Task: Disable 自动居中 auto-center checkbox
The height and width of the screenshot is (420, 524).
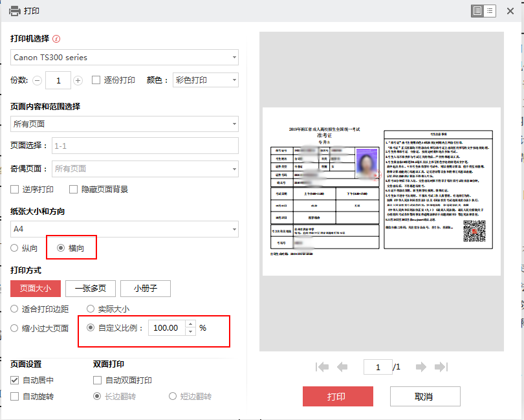Action: [16, 380]
